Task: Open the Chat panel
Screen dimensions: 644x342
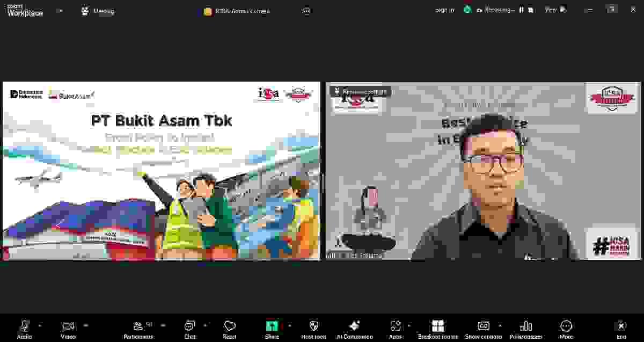Action: [x=190, y=326]
